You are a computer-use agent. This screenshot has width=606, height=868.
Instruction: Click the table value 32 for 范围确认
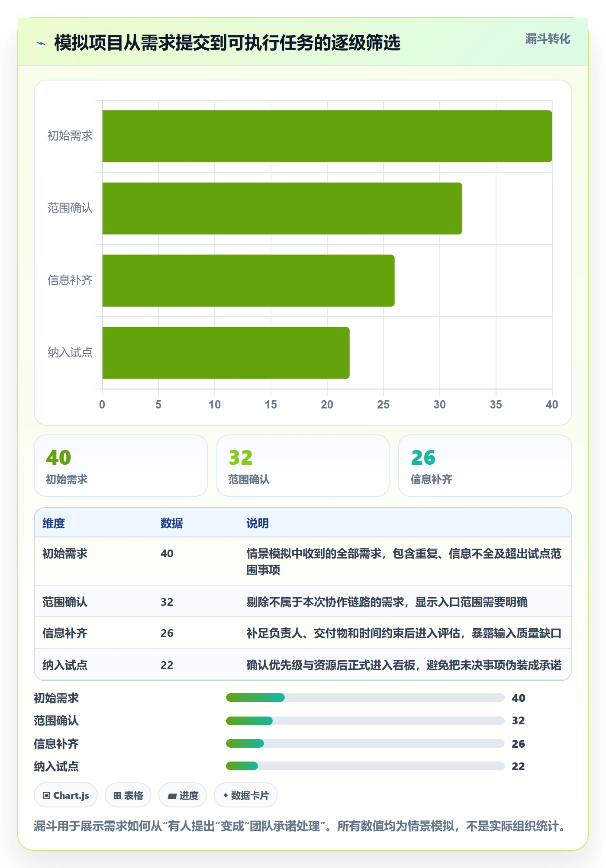(167, 602)
